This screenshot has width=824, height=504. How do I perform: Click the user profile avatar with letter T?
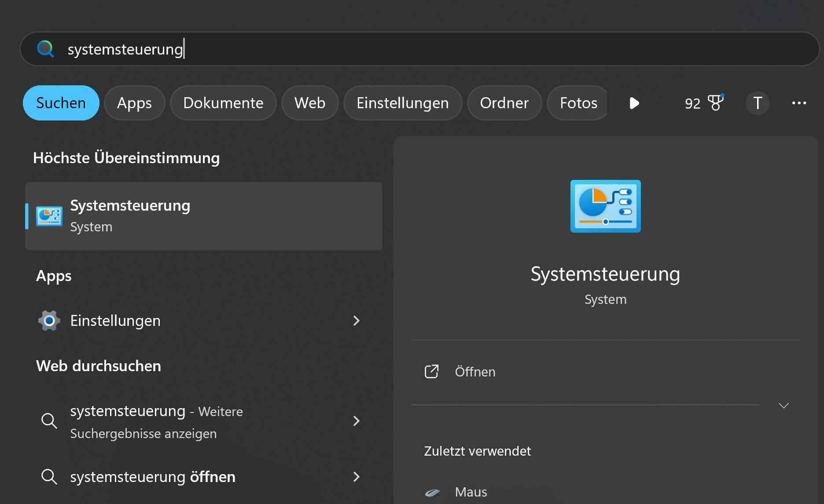tap(758, 103)
